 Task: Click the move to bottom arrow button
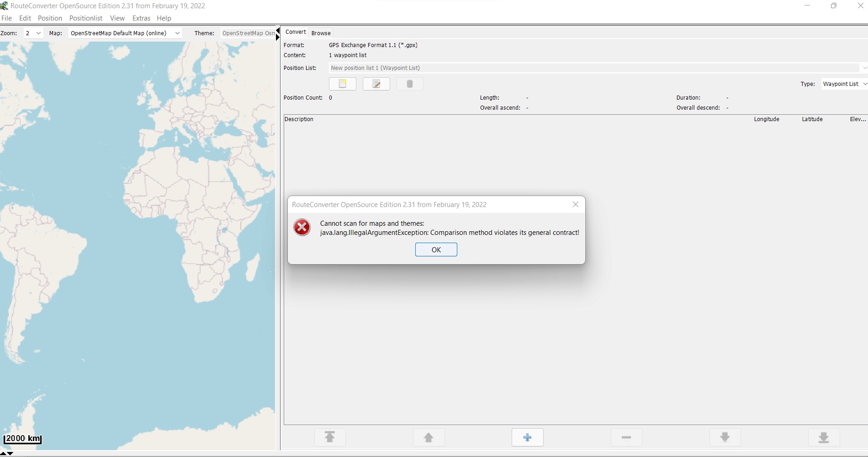point(824,437)
